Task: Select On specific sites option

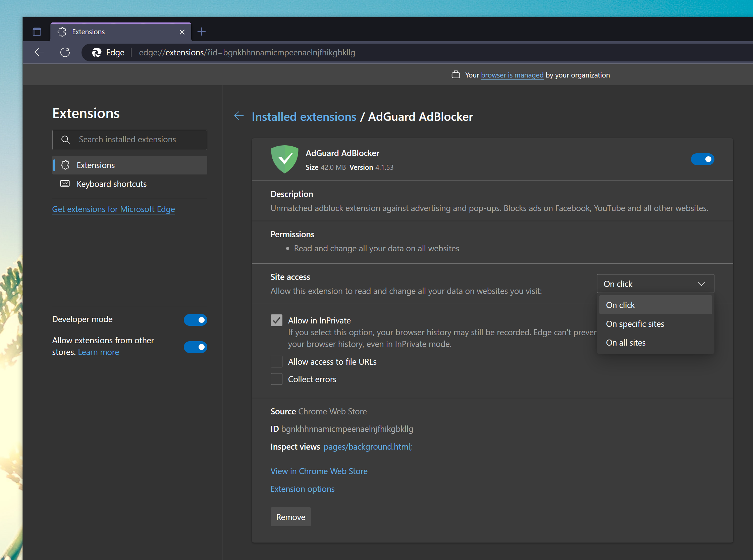Action: pyautogui.click(x=635, y=324)
